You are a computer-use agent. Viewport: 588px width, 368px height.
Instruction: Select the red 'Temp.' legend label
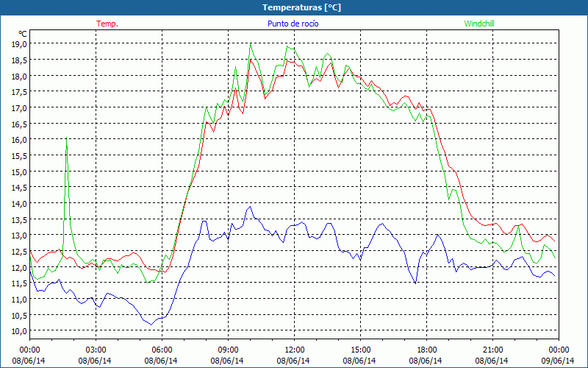107,24
